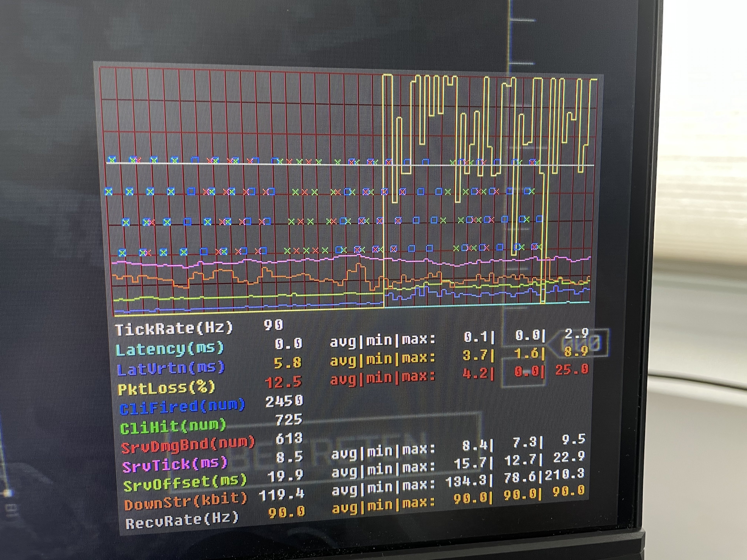Click the CliFired count 2450
The image size is (747, 560).
tap(284, 401)
